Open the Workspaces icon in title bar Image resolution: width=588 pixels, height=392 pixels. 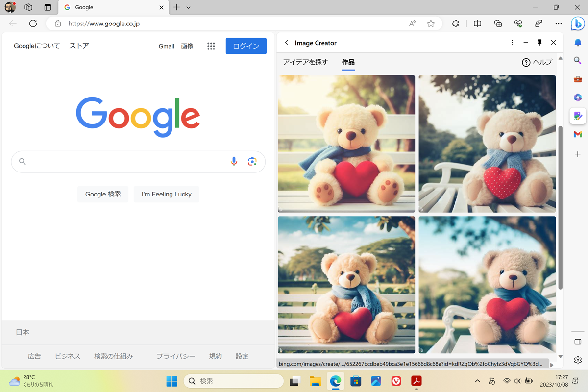pos(28,7)
